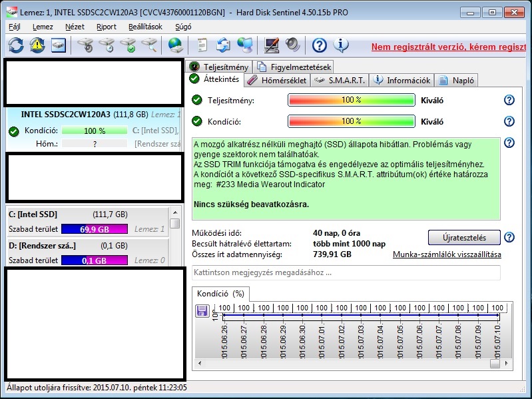
Task: Click the 69,9 GB free space bar
Action: (95, 229)
